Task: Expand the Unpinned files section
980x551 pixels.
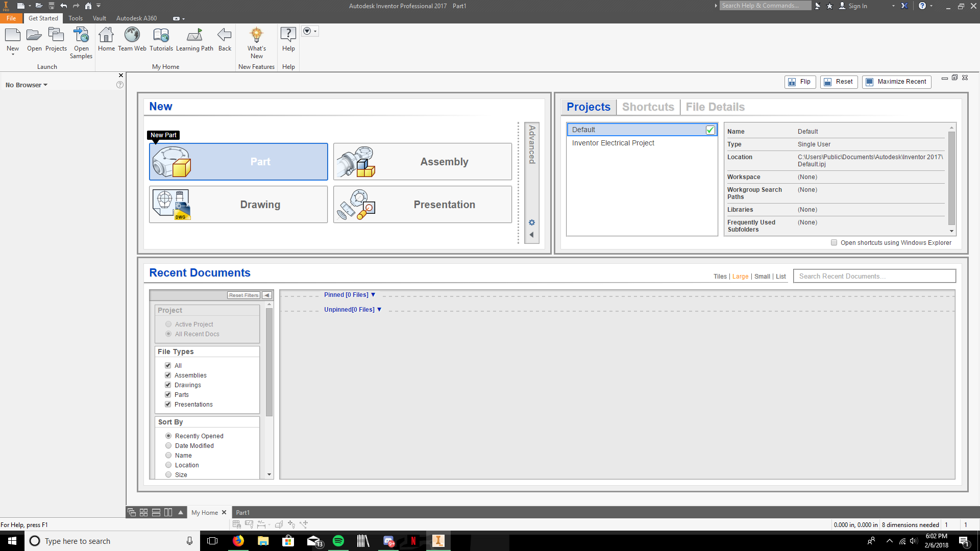Action: 353,310
